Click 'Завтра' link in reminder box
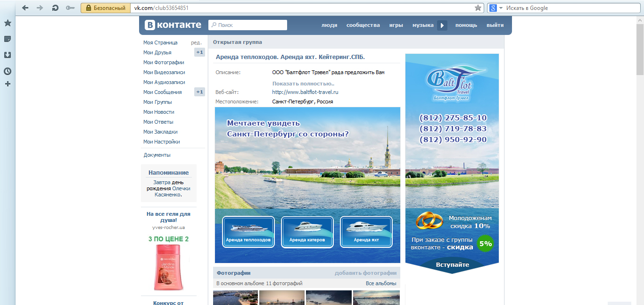 (162, 182)
